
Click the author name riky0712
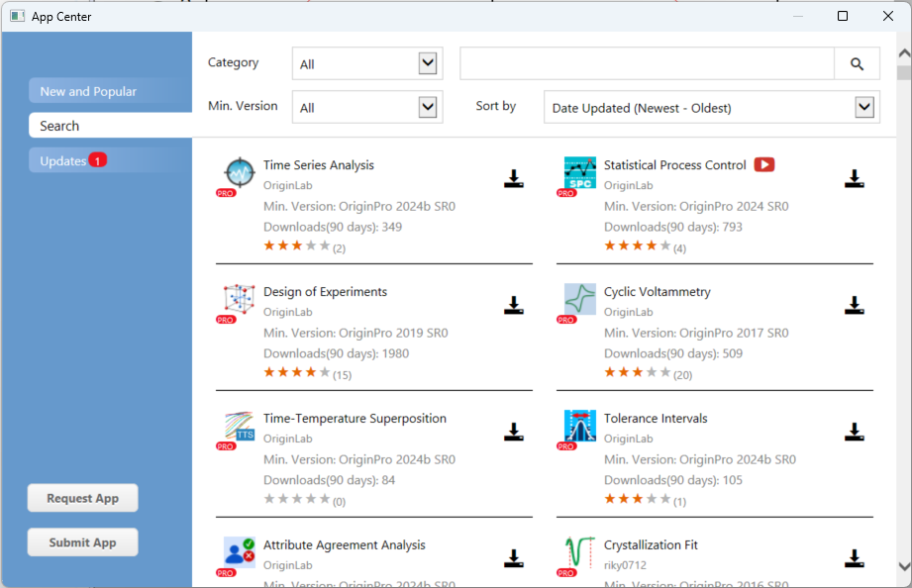(625, 565)
